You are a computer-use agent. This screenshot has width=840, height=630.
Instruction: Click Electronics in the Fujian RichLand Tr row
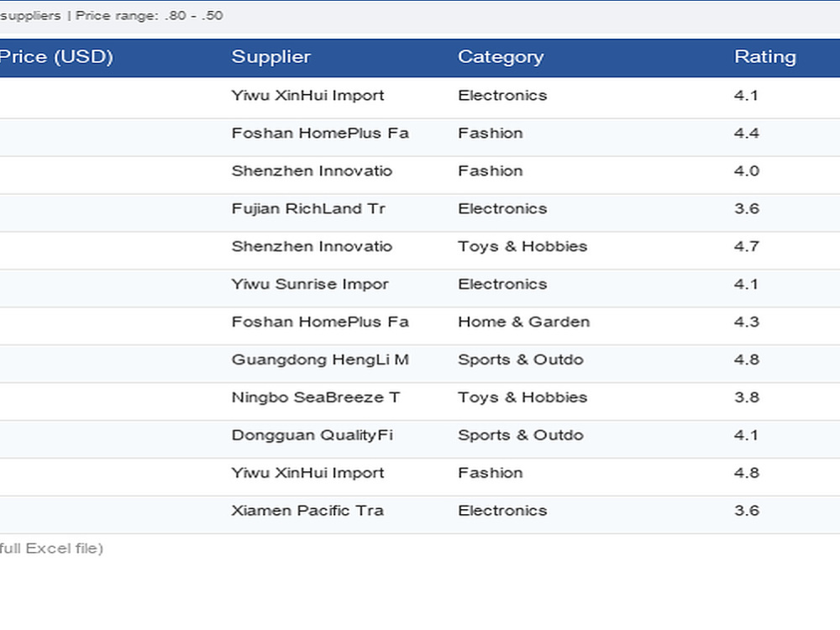[x=502, y=208]
